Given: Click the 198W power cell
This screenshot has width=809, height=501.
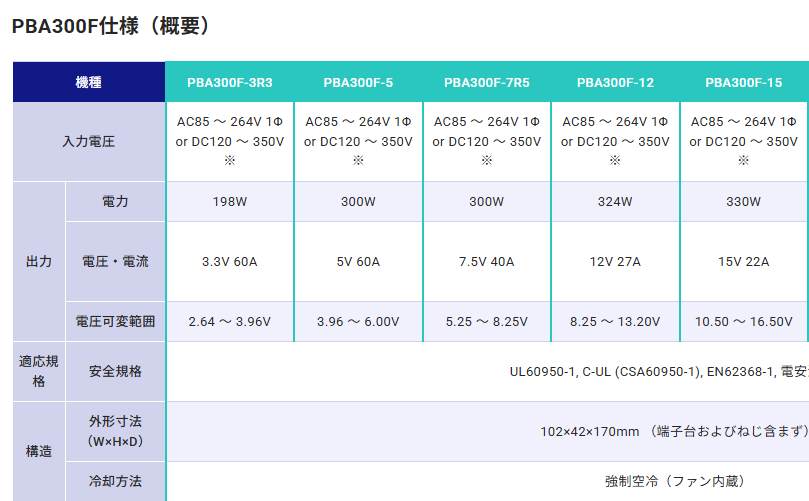Looking at the screenshot, I should (x=230, y=202).
